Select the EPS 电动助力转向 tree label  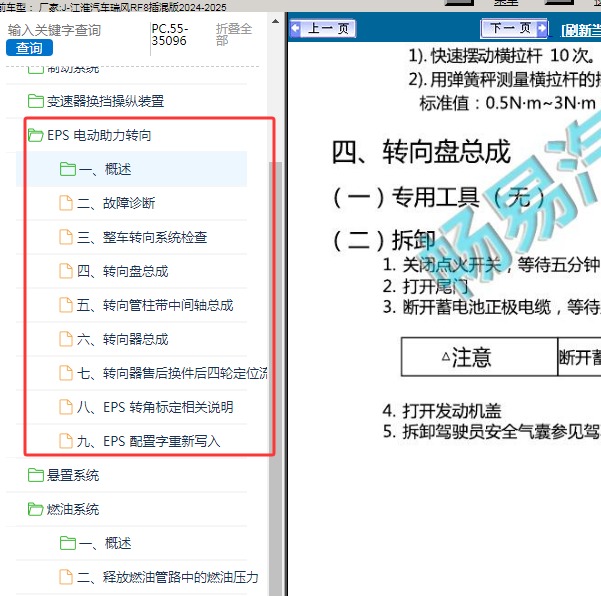(99, 135)
